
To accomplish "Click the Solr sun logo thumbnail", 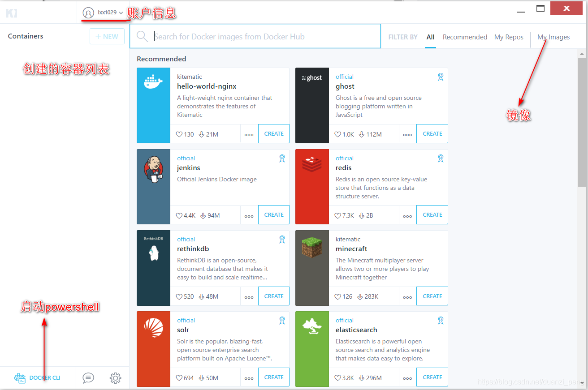I will point(154,349).
